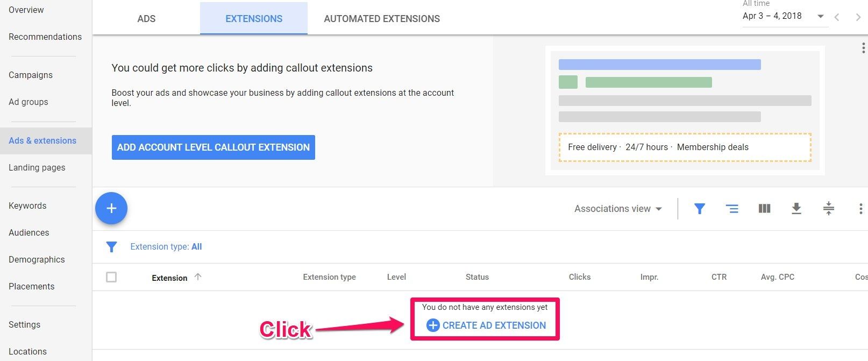Open the Associations view dropdown
This screenshot has height=361, width=868.
pyautogui.click(x=618, y=209)
